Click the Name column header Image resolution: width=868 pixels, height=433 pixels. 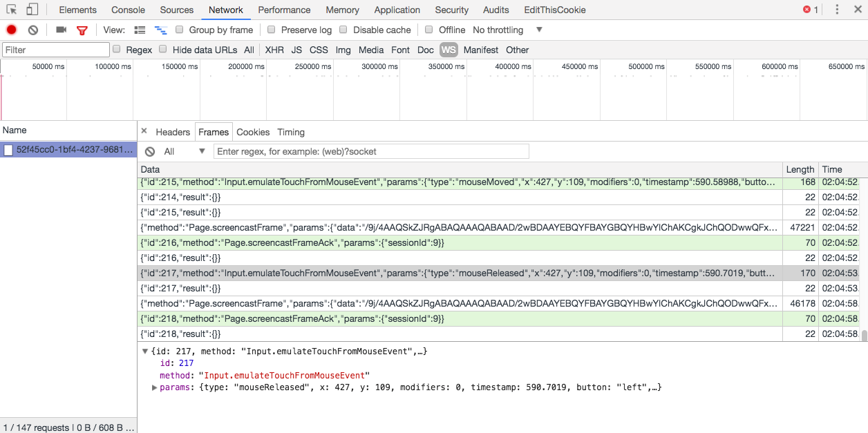click(68, 130)
